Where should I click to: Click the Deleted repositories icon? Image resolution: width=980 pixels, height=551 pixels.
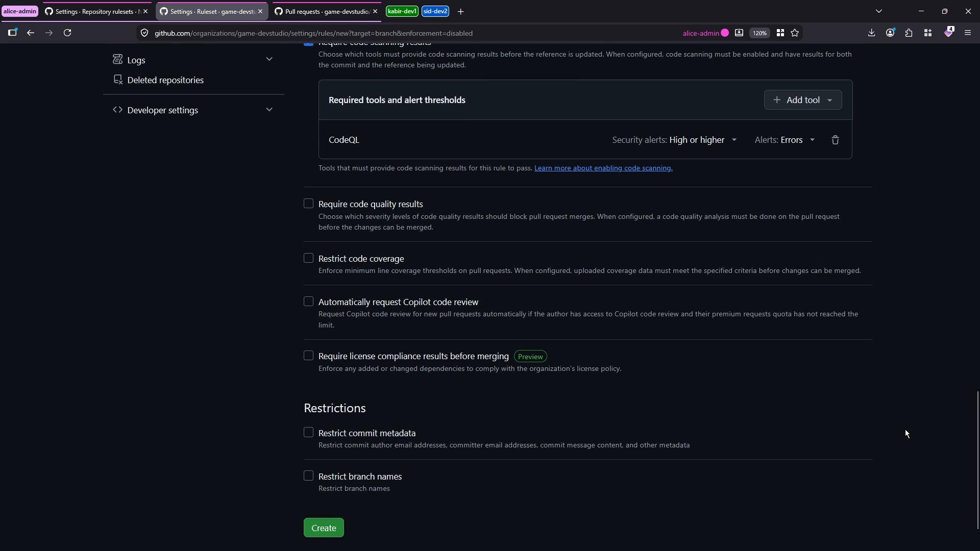pos(118,80)
